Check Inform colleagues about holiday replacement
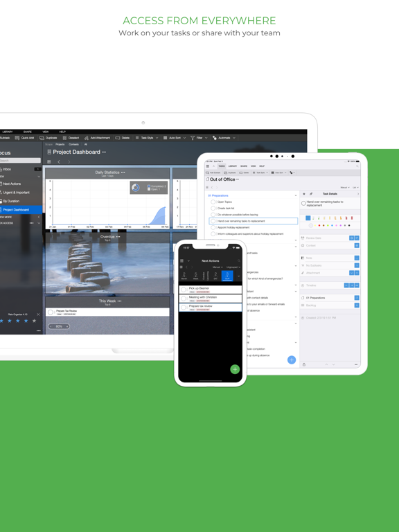The image size is (399, 532). (213, 233)
